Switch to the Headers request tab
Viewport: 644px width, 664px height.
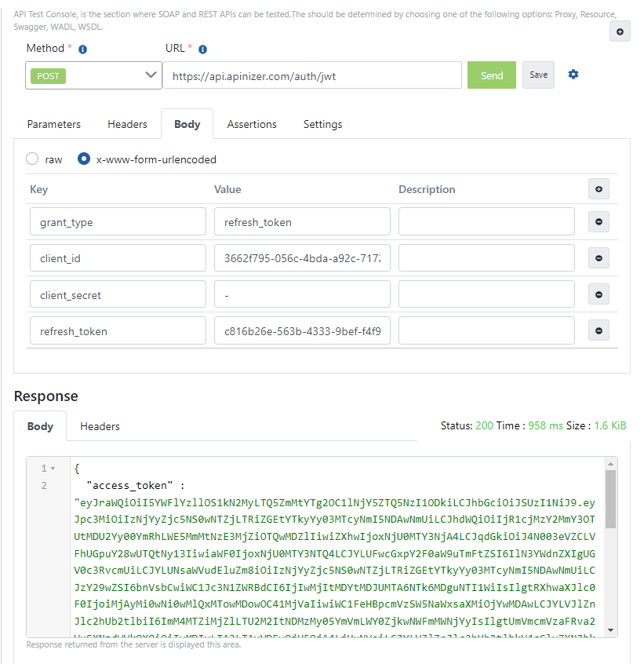(x=127, y=124)
